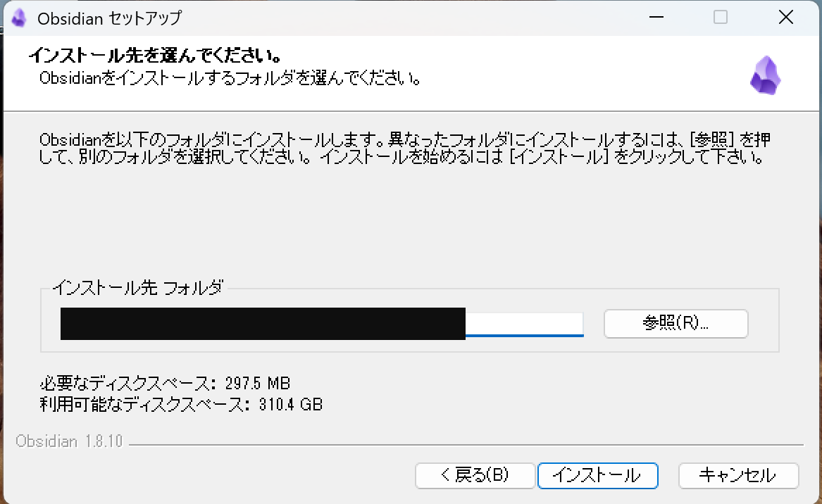The height and width of the screenshot is (504, 822).
Task: Close the Obsidian セットアップ window
Action: (x=786, y=18)
